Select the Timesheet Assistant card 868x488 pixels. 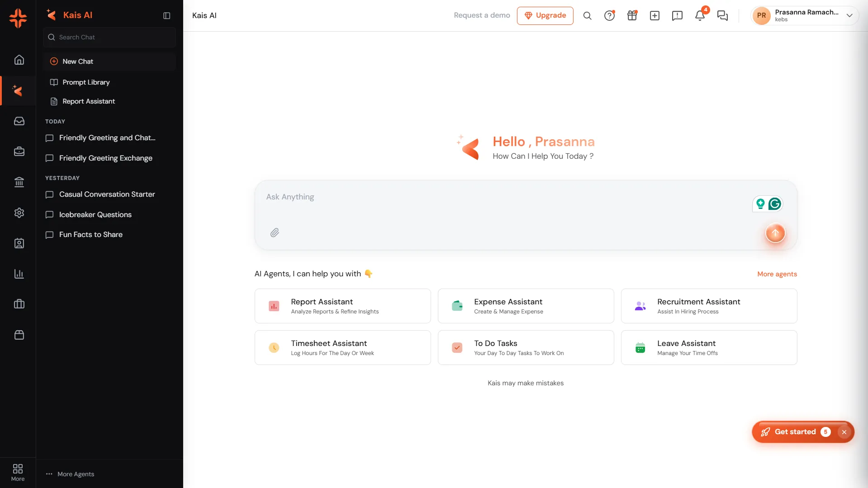tap(342, 347)
